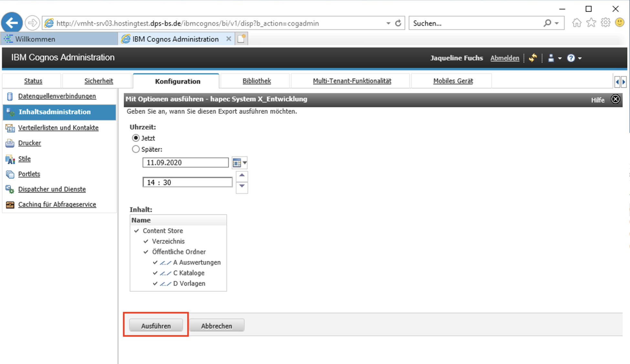
Task: Increase time with up arrow stepper
Action: [242, 176]
